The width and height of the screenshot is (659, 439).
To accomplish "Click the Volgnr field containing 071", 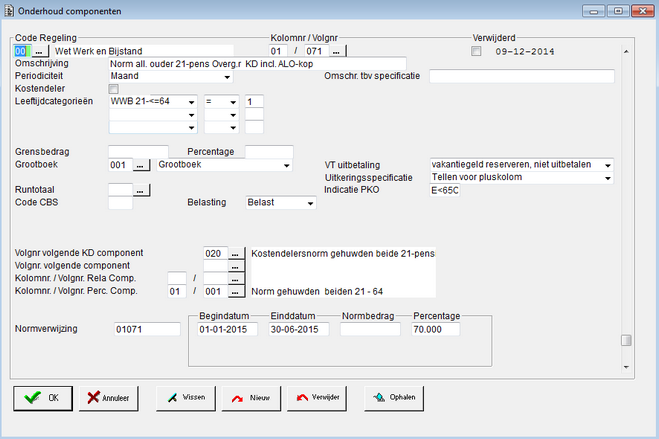I will click(x=317, y=52).
